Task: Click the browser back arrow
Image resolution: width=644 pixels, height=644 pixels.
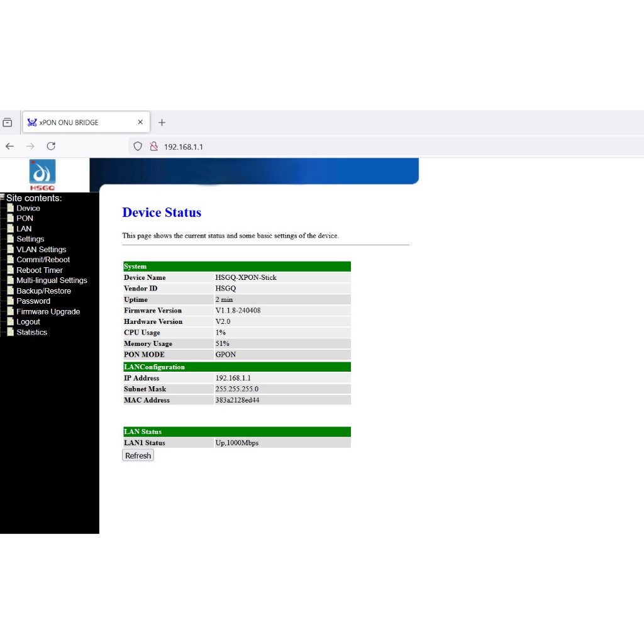Action: click(10, 146)
